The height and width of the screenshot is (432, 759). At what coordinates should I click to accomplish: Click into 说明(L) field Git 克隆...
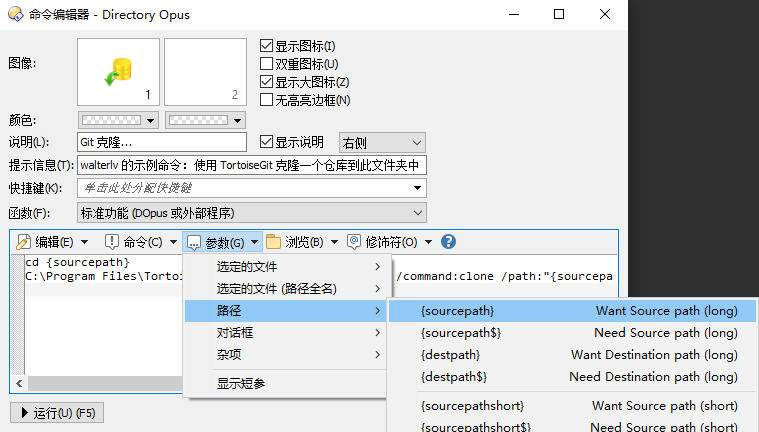(x=162, y=142)
